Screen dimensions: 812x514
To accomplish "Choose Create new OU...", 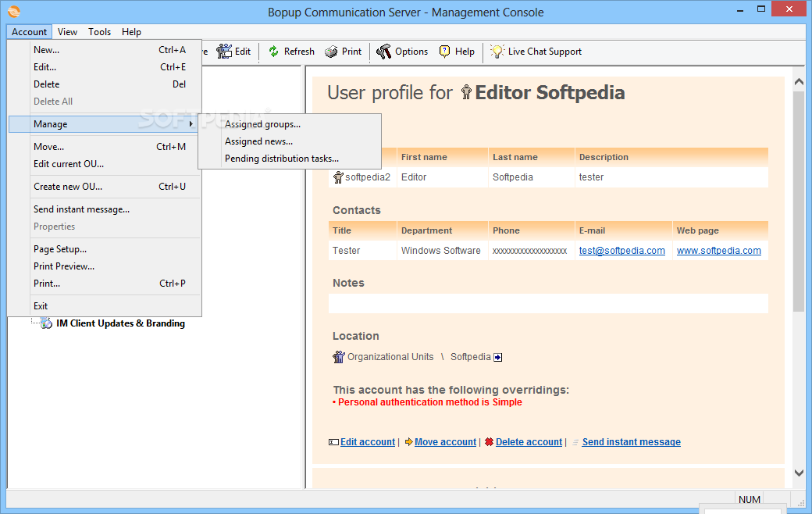I will [105, 187].
